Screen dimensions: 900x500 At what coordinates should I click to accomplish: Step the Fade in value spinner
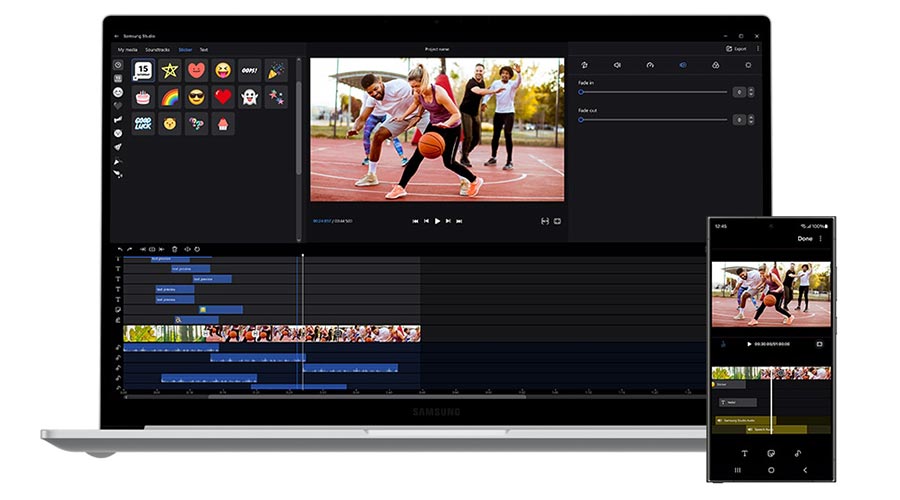(751, 92)
